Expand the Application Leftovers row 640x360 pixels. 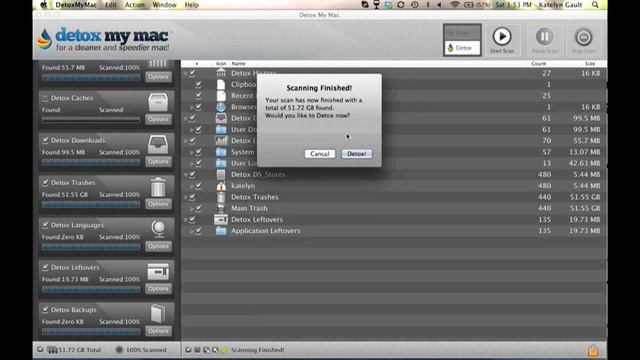pos(191,231)
